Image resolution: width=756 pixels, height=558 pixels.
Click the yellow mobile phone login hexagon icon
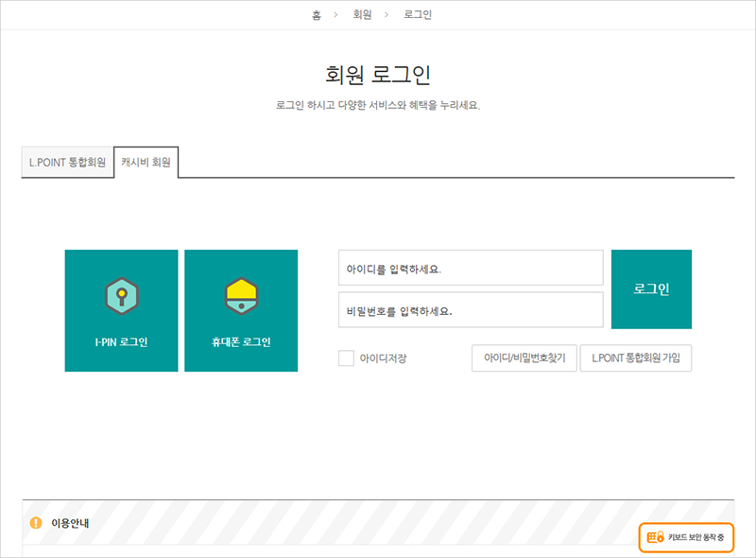coord(241,295)
